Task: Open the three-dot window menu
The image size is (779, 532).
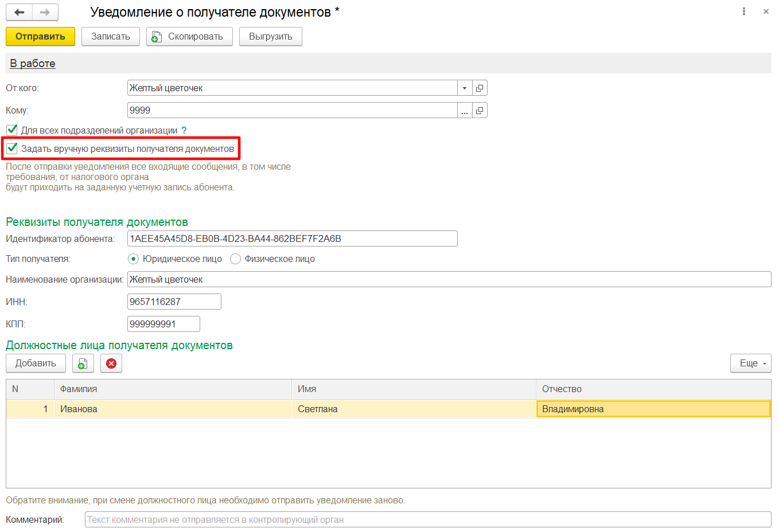Action: pos(744,11)
